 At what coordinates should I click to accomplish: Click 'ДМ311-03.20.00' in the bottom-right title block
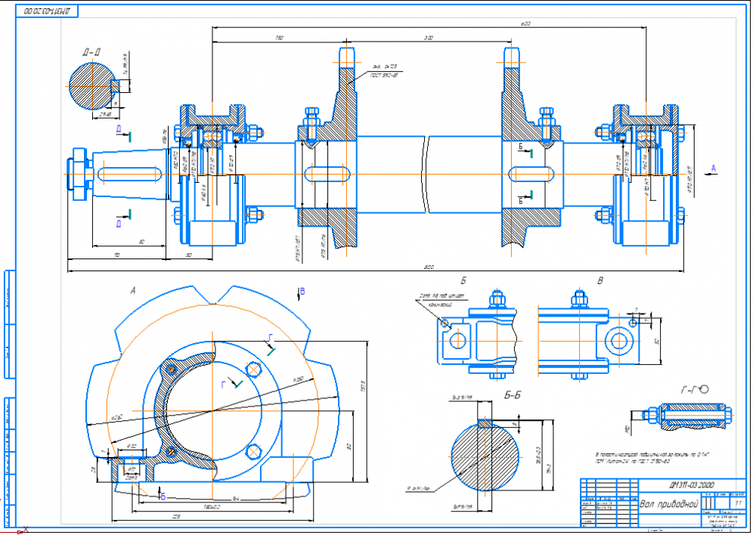[x=692, y=485]
